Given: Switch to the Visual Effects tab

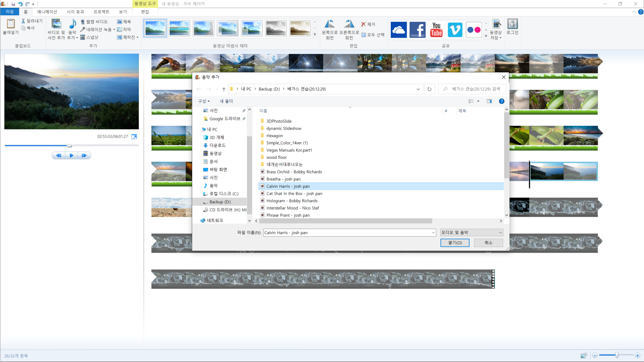Looking at the screenshot, I should tap(75, 12).
